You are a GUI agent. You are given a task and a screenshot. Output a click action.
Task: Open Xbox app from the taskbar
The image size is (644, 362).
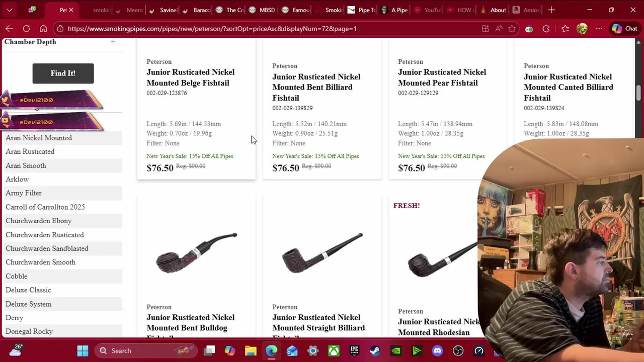(334, 350)
